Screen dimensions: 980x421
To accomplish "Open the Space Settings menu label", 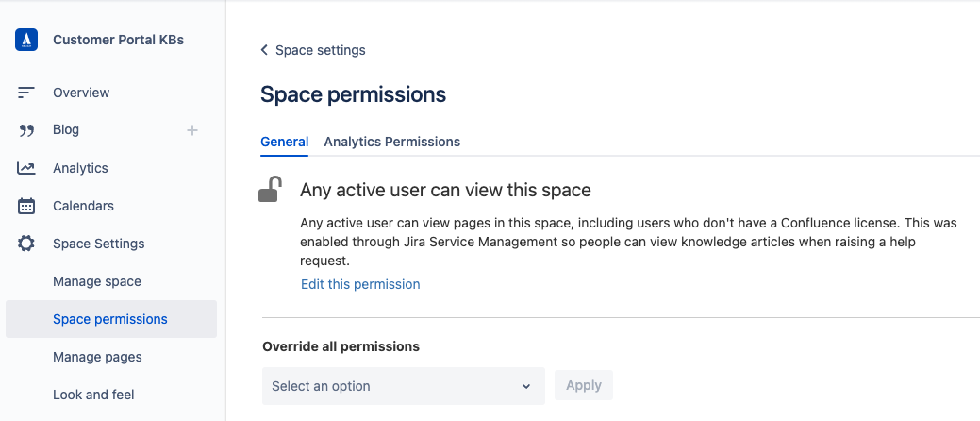I will tap(99, 244).
